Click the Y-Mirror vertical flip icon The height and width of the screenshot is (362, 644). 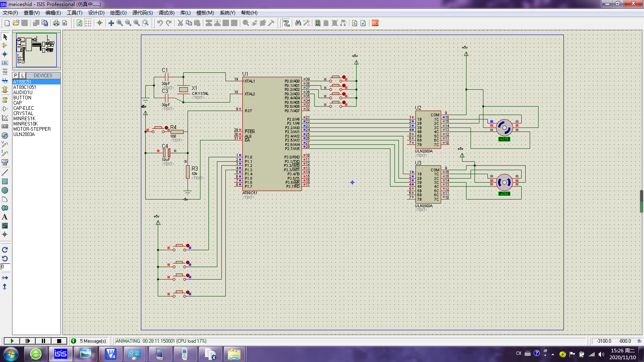click(x=5, y=287)
